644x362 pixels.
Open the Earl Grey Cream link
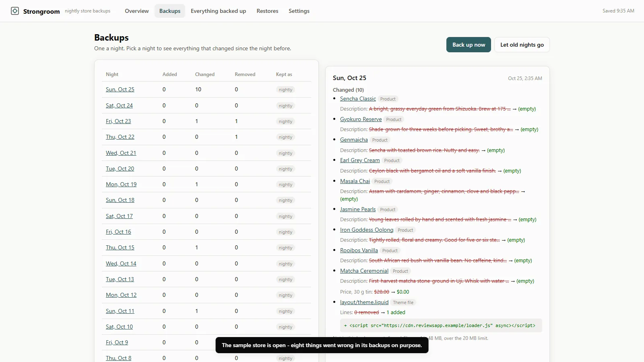click(360, 160)
